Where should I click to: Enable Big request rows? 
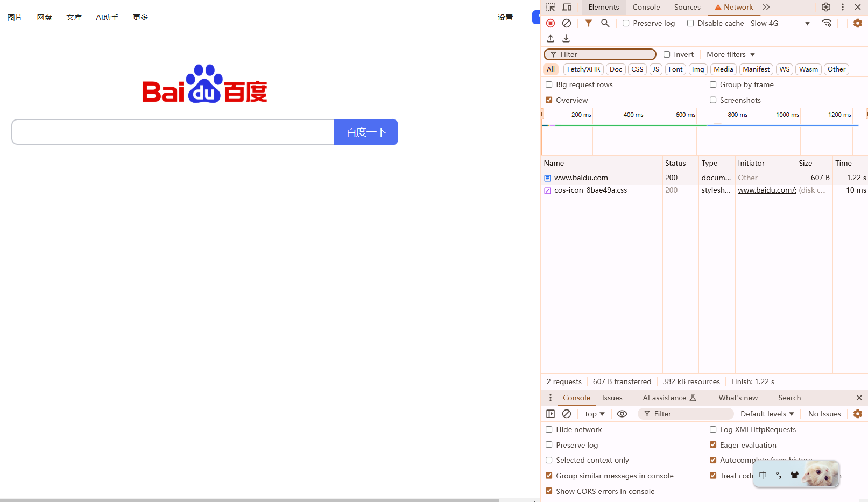(549, 84)
